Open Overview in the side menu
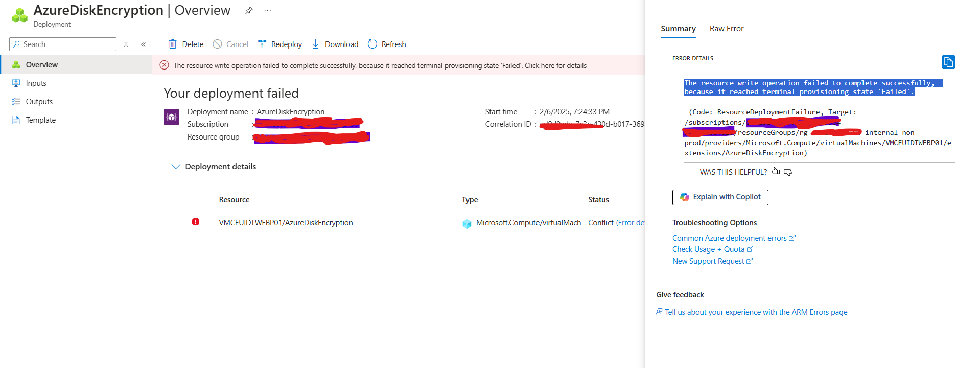Screen dimensions: 980x368 [x=76, y=65]
